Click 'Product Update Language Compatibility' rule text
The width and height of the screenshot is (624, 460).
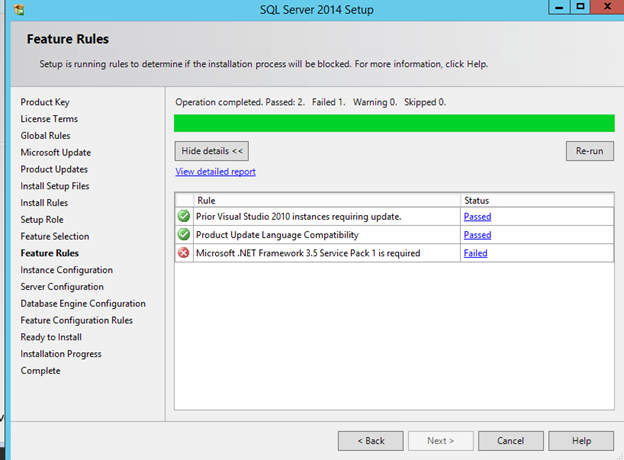tap(277, 235)
